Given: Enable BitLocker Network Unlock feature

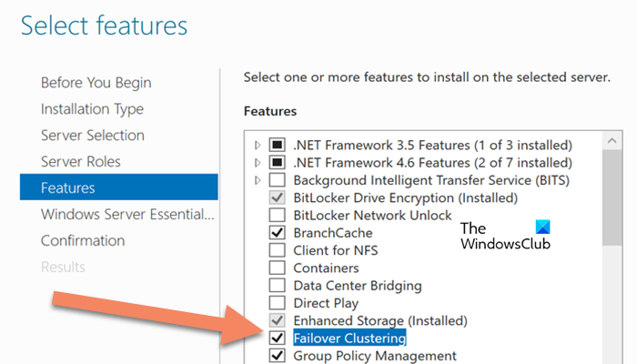Looking at the screenshot, I should tap(278, 216).
